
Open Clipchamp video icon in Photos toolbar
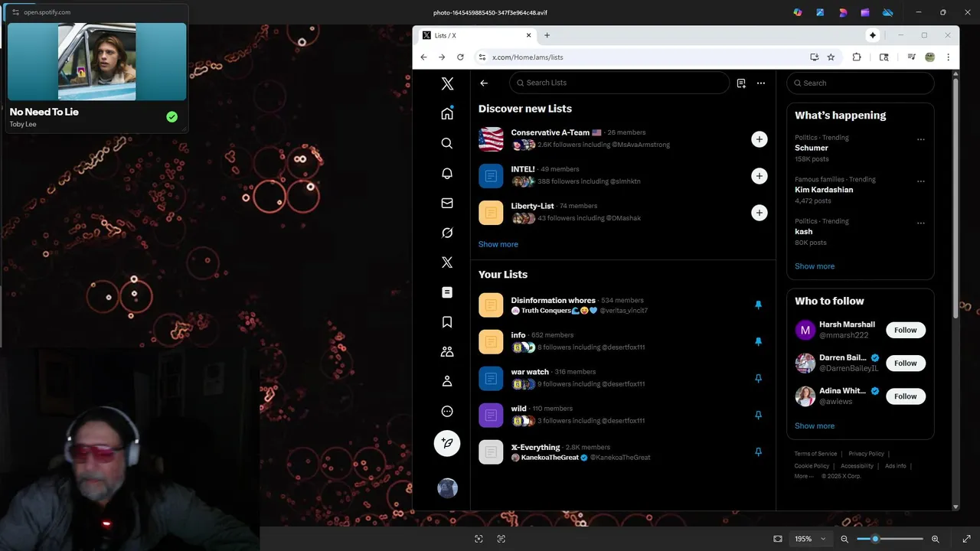pyautogui.click(x=865, y=12)
